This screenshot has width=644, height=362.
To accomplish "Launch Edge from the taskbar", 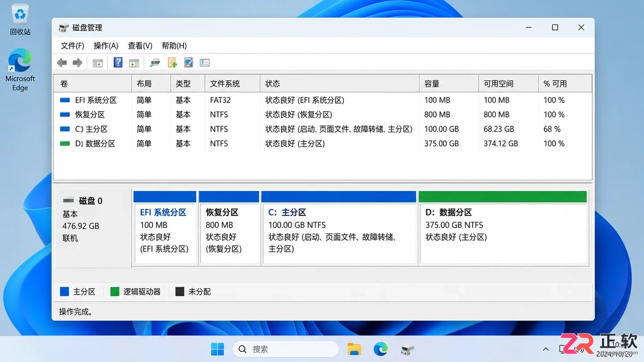I will [381, 349].
